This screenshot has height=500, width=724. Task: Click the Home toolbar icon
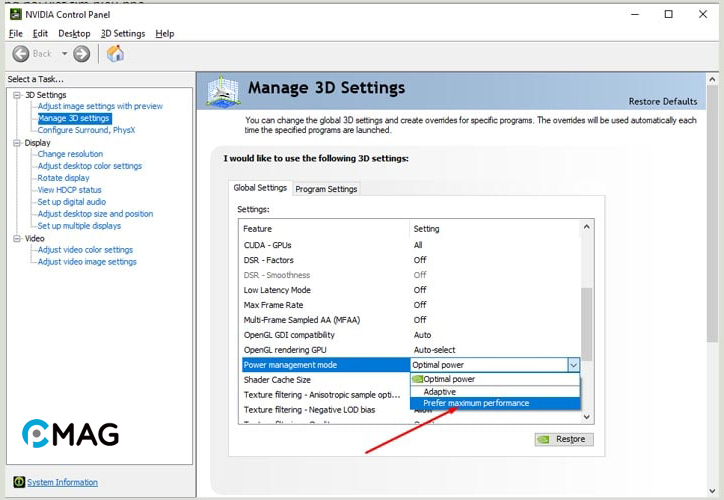pyautogui.click(x=115, y=54)
